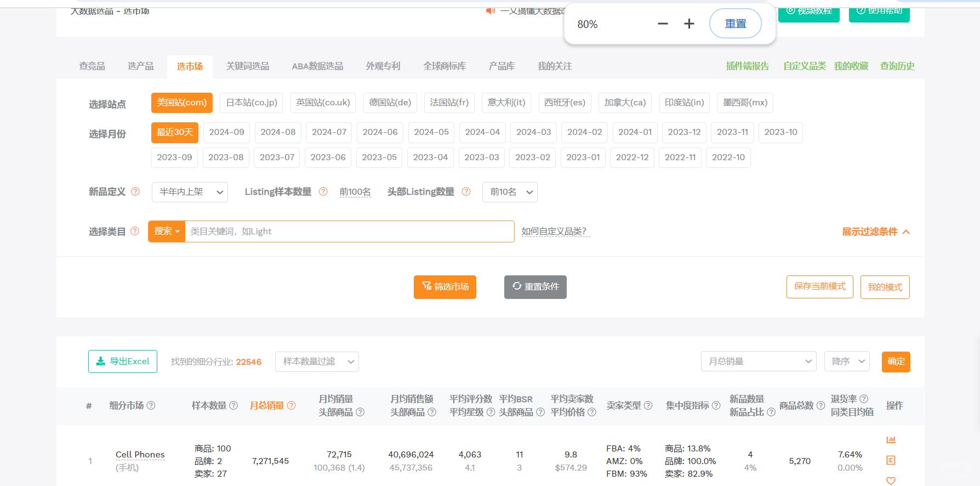Click the help icon beside 商品总数 header
The image size is (980, 486).
tap(821, 405)
